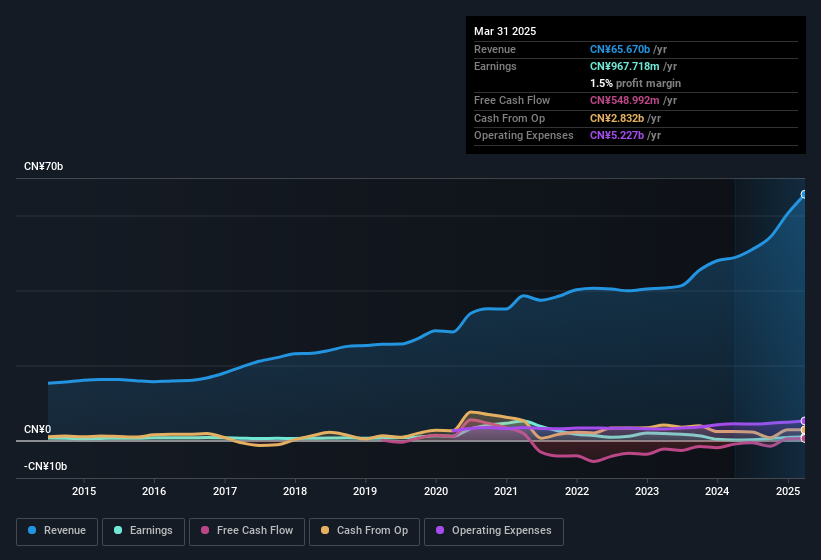Image resolution: width=821 pixels, height=560 pixels.
Task: Toggle the Operating Expenses legend button
Action: [494, 531]
